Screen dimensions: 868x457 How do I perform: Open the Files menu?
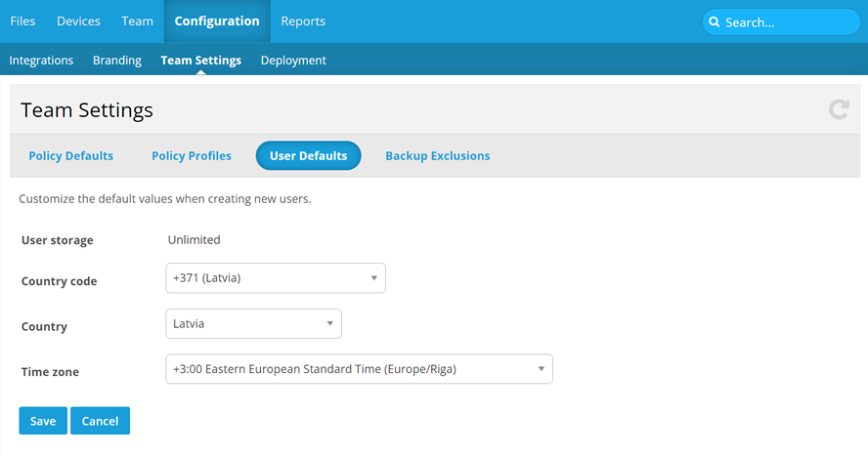[x=22, y=21]
